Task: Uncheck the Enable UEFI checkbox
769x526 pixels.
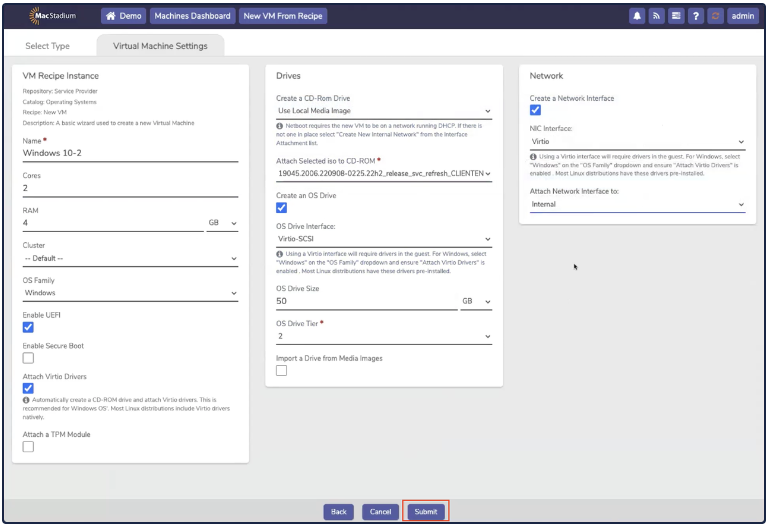Action: click(28, 327)
